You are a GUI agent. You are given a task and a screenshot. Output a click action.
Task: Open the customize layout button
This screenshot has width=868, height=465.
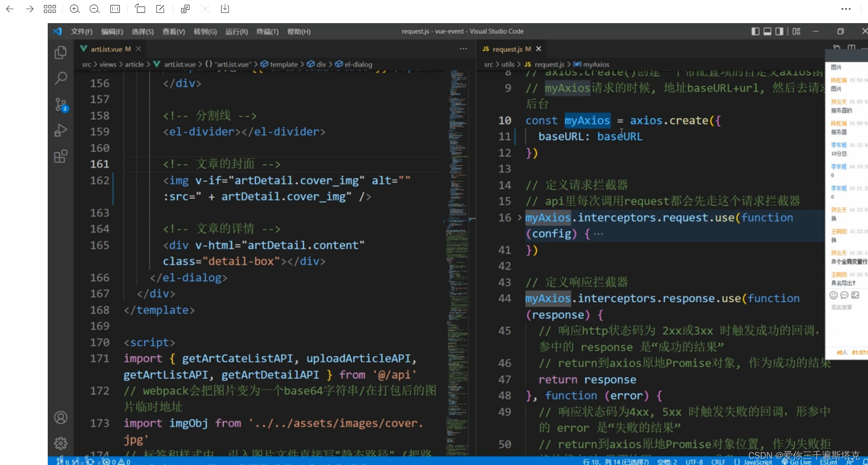coord(796,31)
